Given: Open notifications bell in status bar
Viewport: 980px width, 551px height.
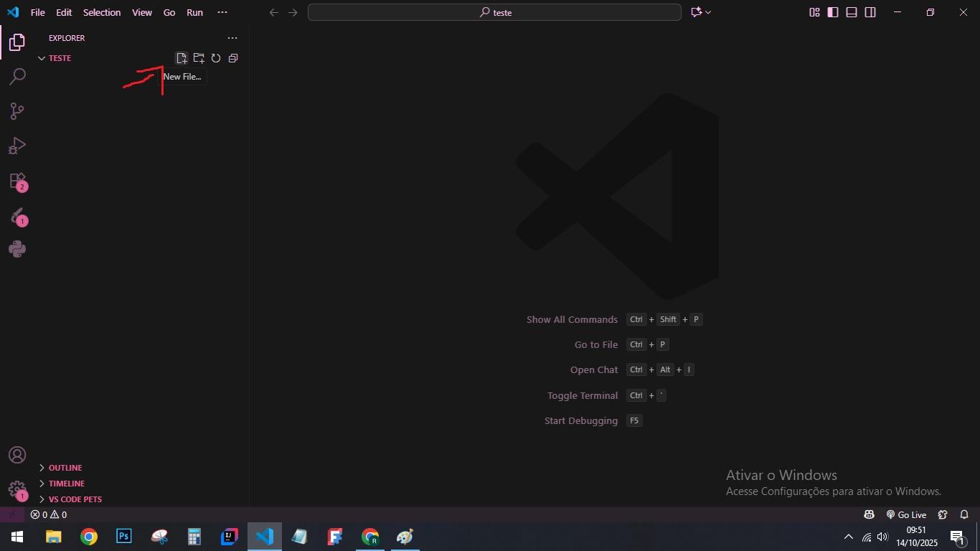Looking at the screenshot, I should (964, 514).
